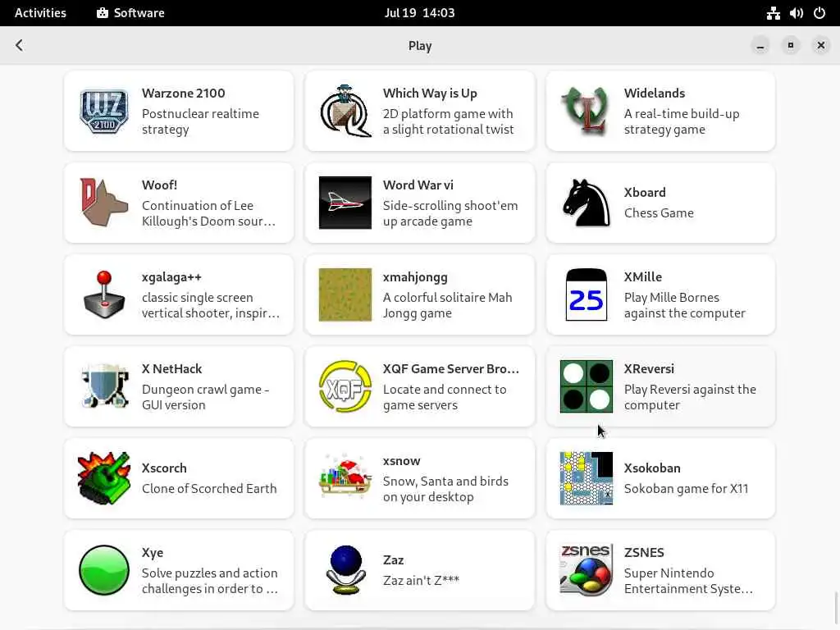Open the Xboard title text
This screenshot has width=840, height=630.
645,192
